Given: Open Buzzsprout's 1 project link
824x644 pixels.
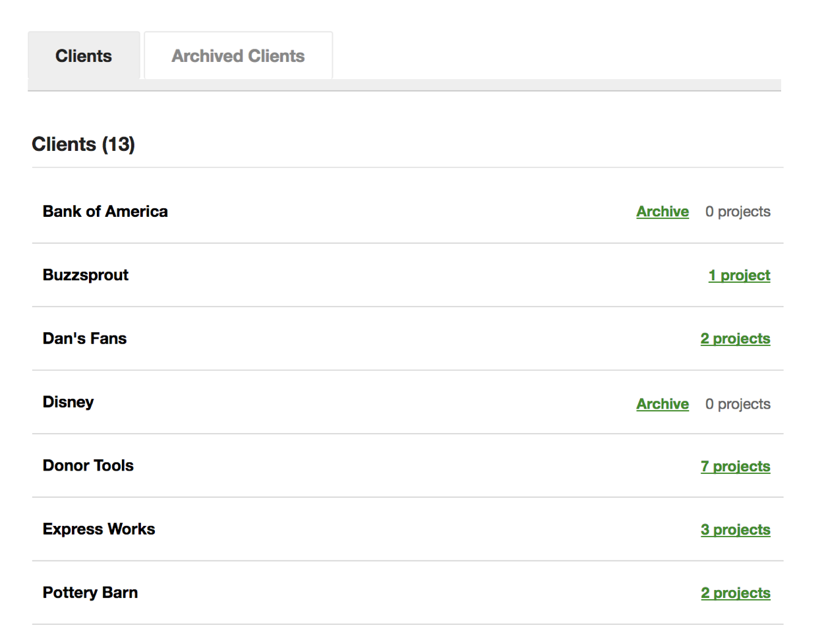Looking at the screenshot, I should pos(739,275).
